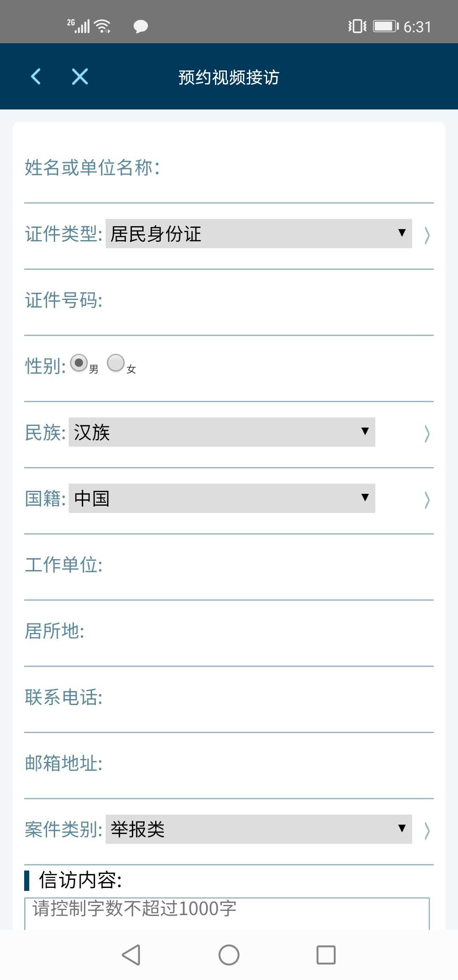Screen dimensions: 458x980
Task: Open the 中国 nationality dropdown
Action: [222, 498]
